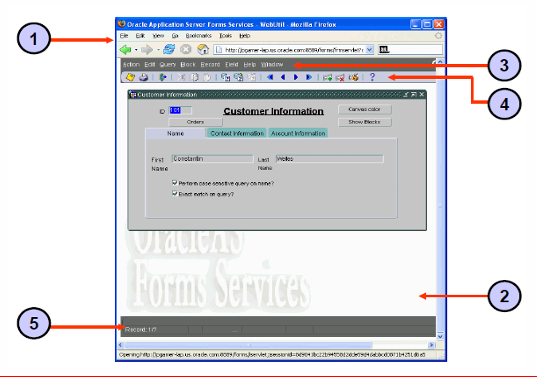The width and height of the screenshot is (537, 377).
Task: Click the ID input field
Action: (x=180, y=110)
